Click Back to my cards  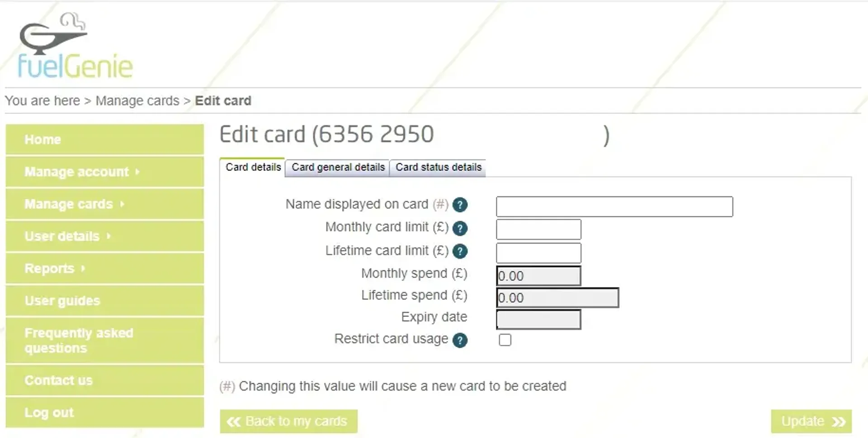(x=288, y=421)
